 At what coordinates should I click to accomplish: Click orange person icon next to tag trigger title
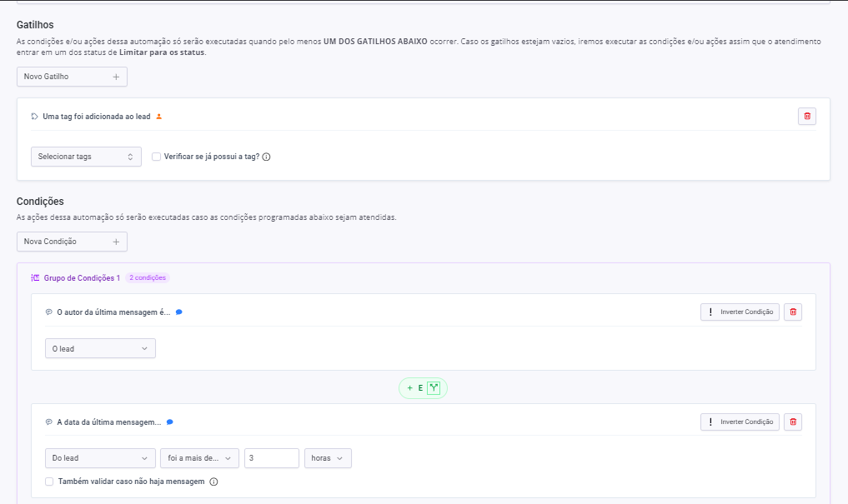[x=159, y=117]
